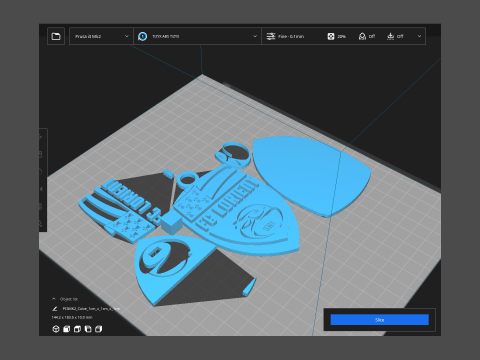Screen dimensions: 480x360
Task: Click the Fine 0.1mm print profile label
Action: coord(291,36)
